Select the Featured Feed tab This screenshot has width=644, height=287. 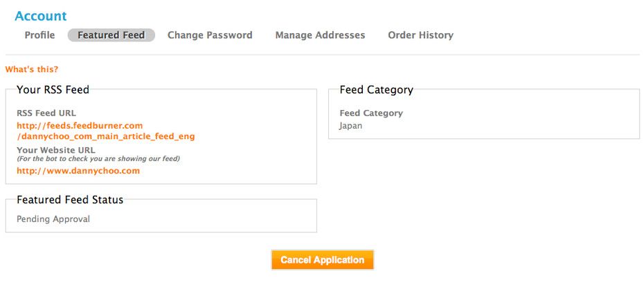click(111, 35)
